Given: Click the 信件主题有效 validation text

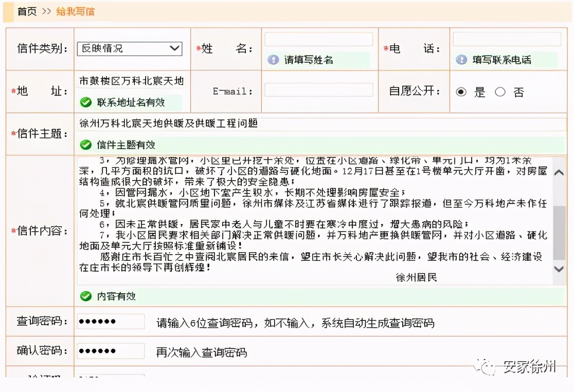Looking at the screenshot, I should point(126,145).
